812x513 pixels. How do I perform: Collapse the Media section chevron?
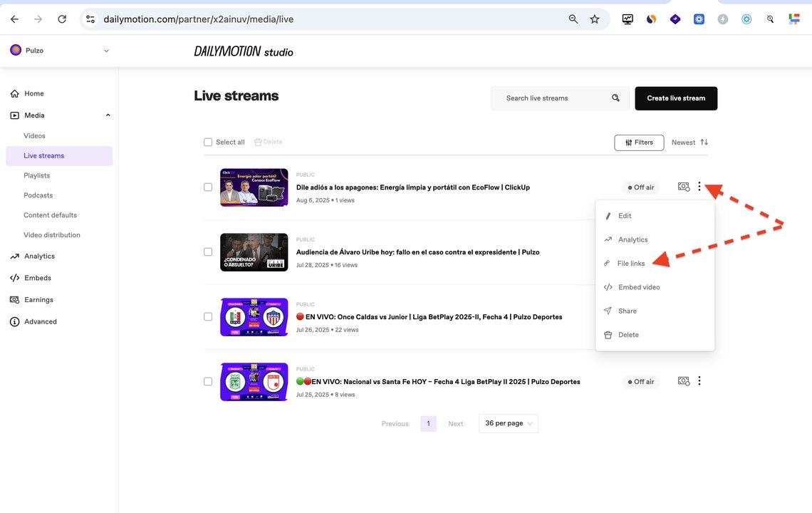tap(108, 115)
